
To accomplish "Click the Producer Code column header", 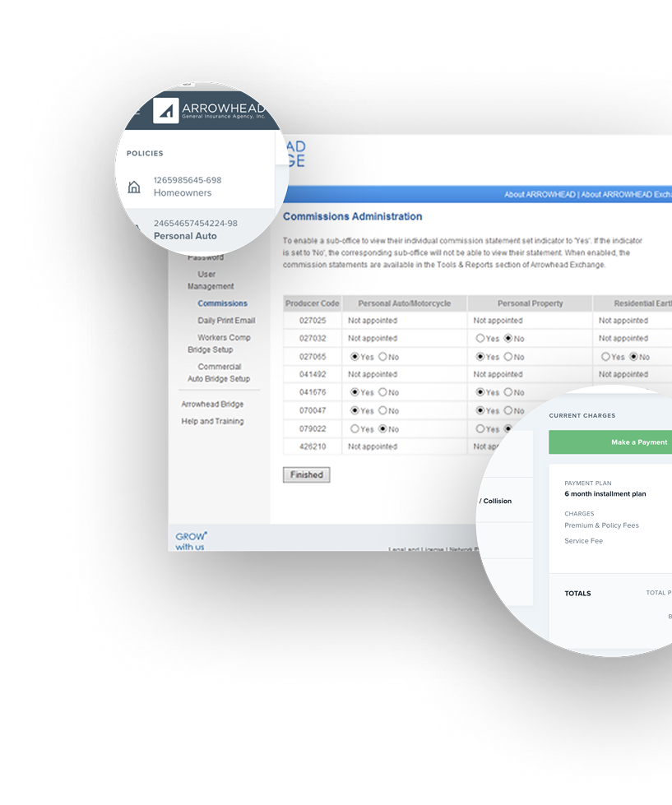I will (x=313, y=303).
